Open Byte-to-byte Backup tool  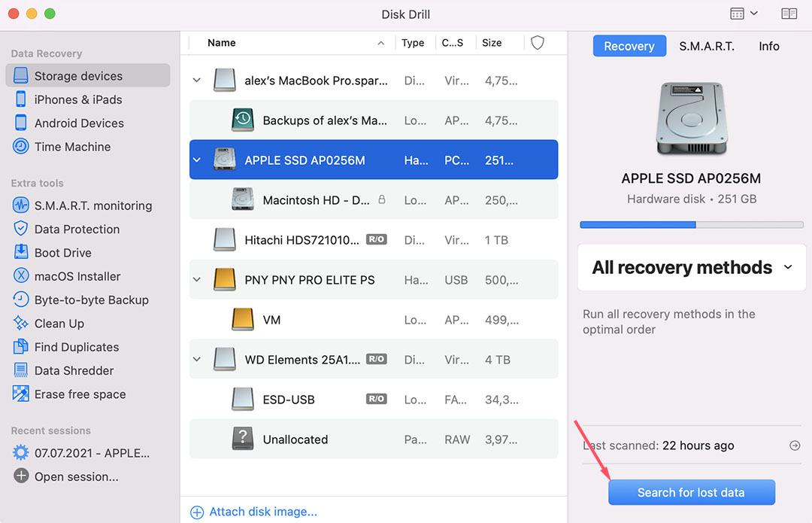pos(91,300)
